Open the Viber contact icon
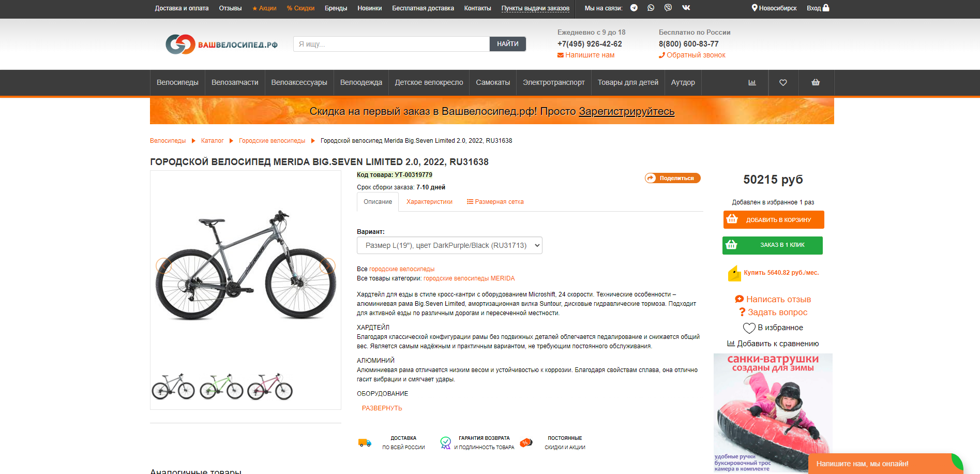The width and height of the screenshot is (980, 474). 668,8
